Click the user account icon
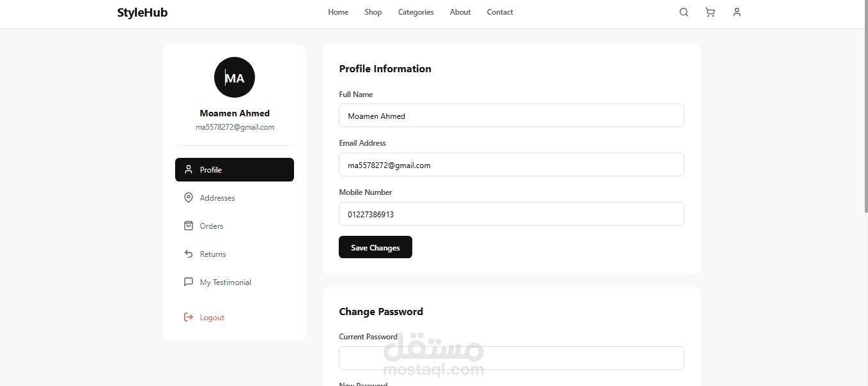The width and height of the screenshot is (868, 386). (x=737, y=12)
